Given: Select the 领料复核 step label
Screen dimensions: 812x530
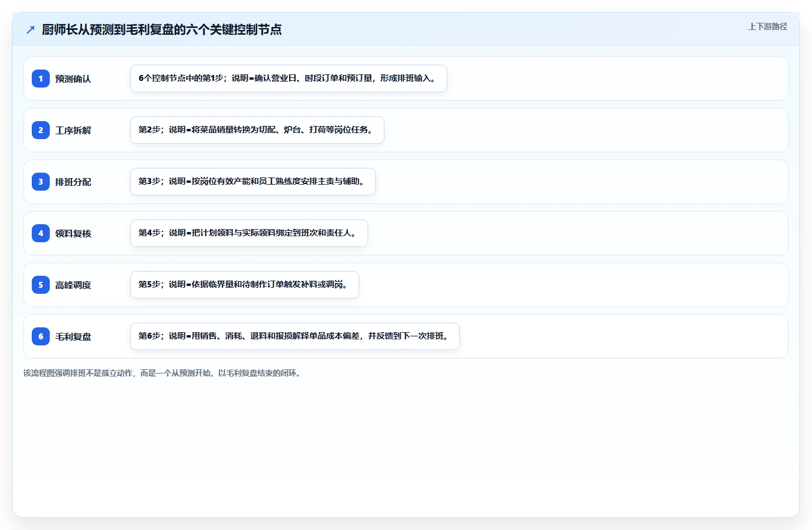Looking at the screenshot, I should [x=73, y=233].
